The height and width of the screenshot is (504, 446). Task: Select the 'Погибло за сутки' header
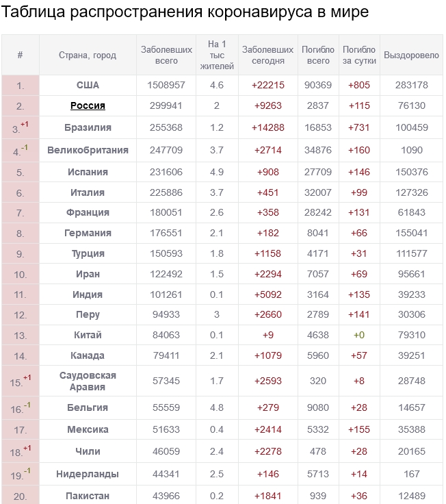[x=359, y=55]
